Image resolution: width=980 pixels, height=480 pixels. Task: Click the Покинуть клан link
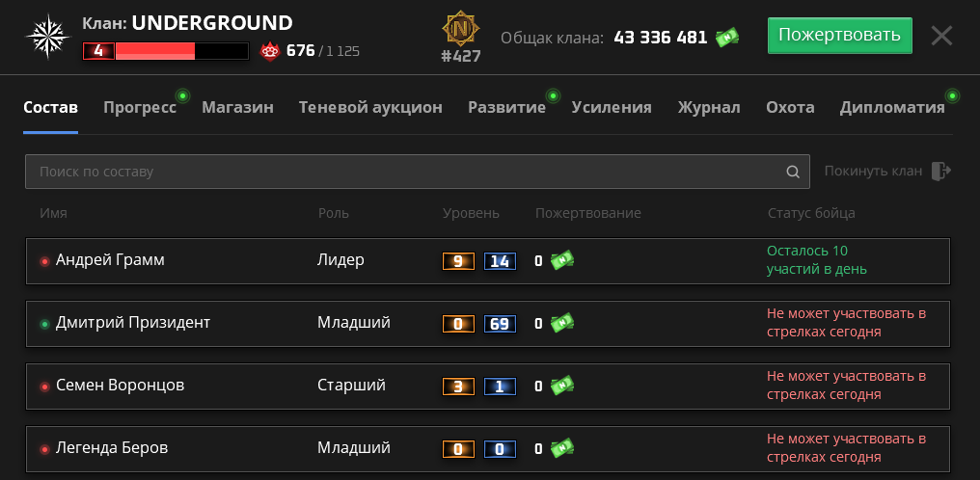[x=873, y=171]
